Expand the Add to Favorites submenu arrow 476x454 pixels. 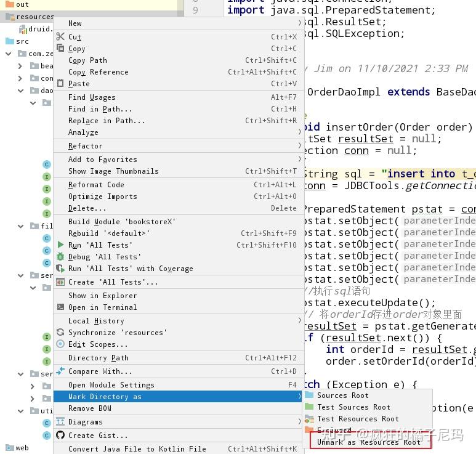click(299, 159)
